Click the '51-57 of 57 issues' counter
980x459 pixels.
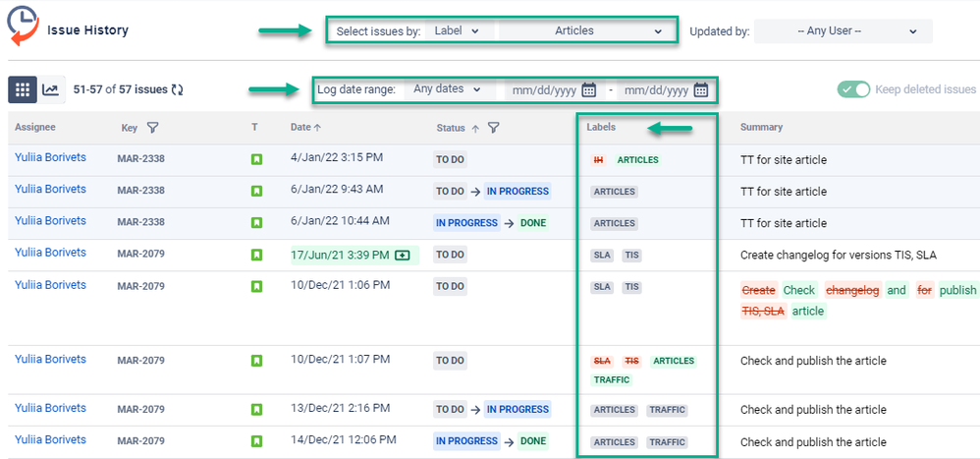click(x=120, y=89)
